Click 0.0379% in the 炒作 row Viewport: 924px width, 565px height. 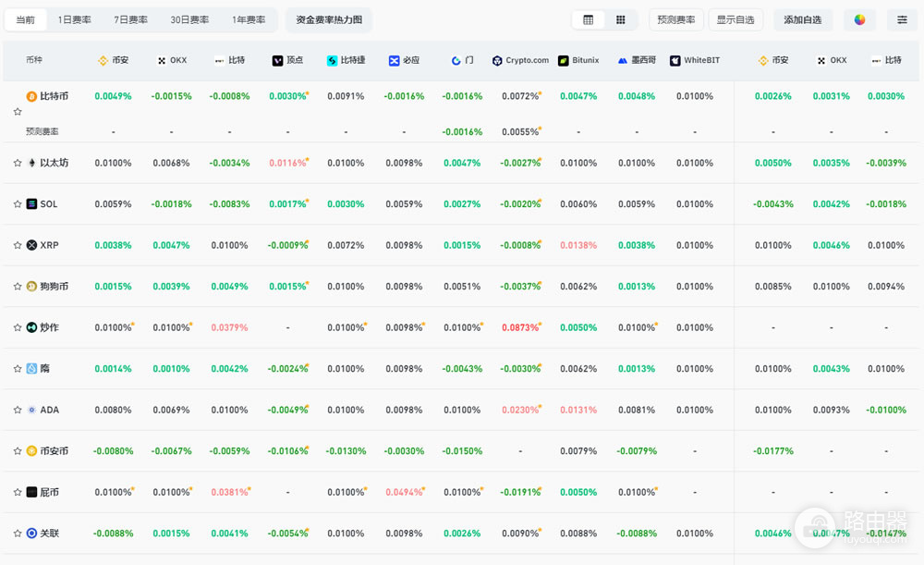tap(229, 327)
